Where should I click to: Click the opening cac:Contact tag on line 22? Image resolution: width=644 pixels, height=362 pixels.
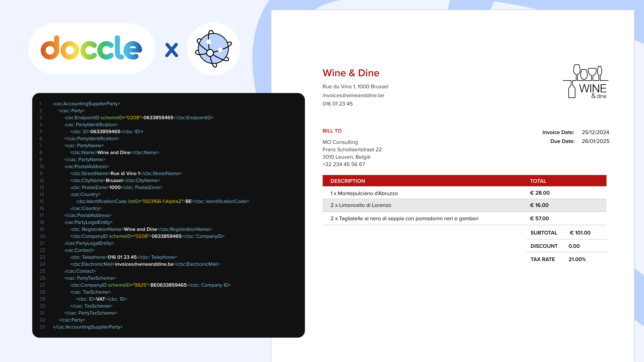point(79,250)
